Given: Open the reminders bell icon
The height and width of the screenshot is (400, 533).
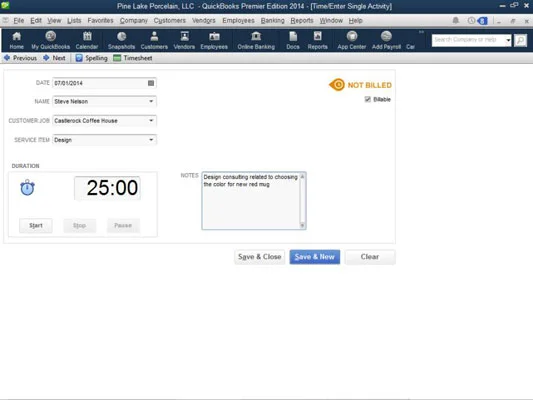Looking at the screenshot, I should (x=456, y=21).
